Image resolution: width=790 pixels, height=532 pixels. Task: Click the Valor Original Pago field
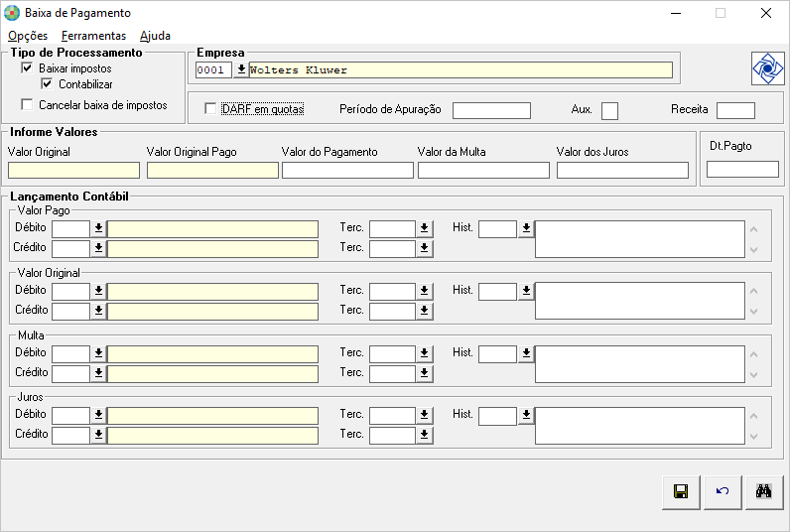(212, 171)
